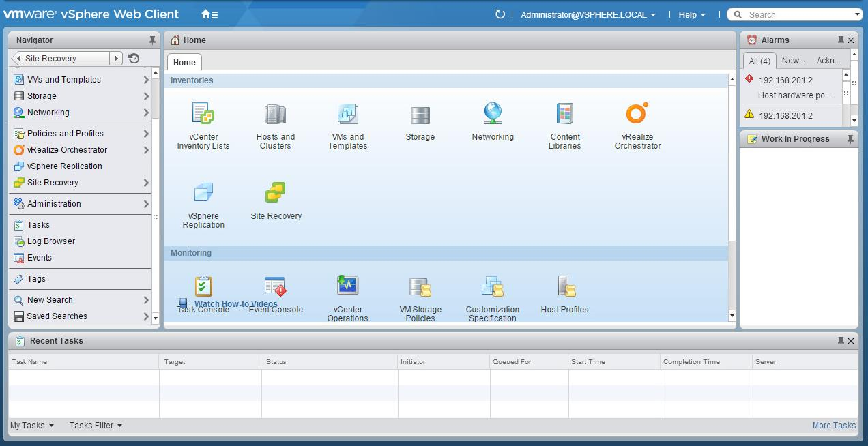Click the navigator history clock icon

click(x=134, y=59)
